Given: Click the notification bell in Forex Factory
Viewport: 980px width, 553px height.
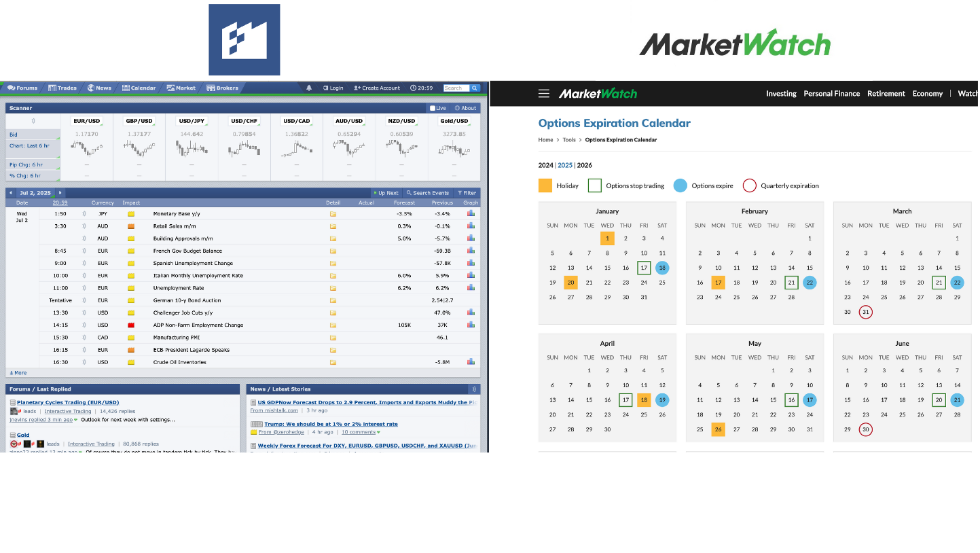Looking at the screenshot, I should pyautogui.click(x=309, y=88).
